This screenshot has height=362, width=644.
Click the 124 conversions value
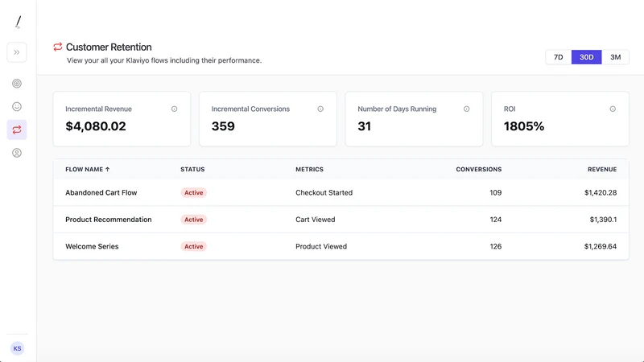click(x=496, y=220)
